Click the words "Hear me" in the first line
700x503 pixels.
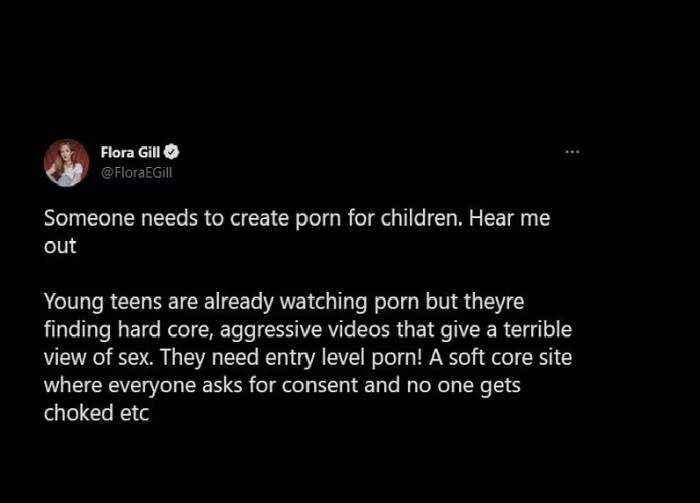509,218
